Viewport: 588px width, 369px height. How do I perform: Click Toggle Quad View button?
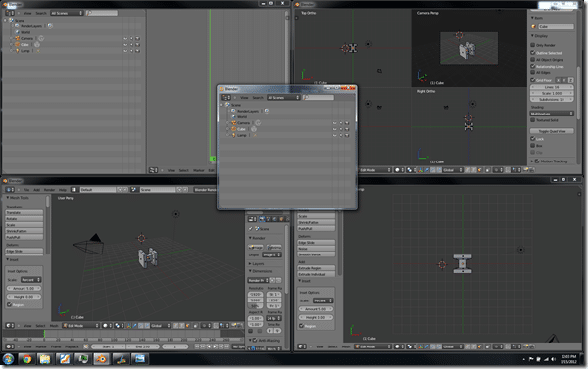(552, 131)
